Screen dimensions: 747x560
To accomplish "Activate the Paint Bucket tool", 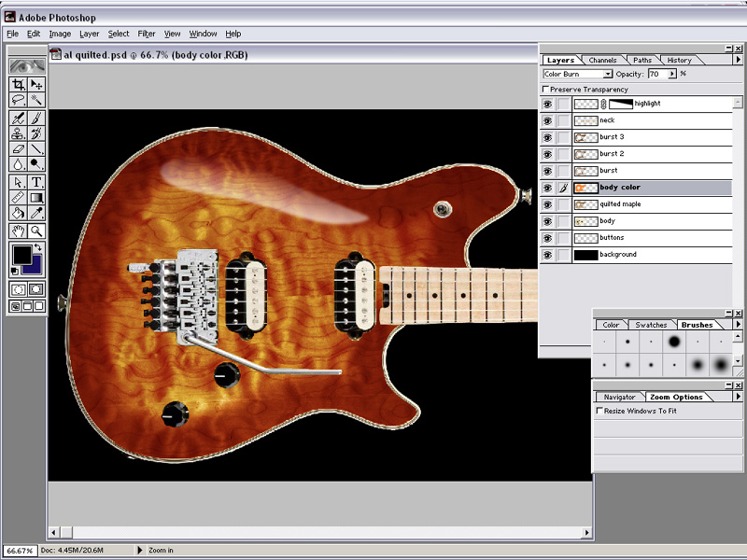I will tap(18, 214).
